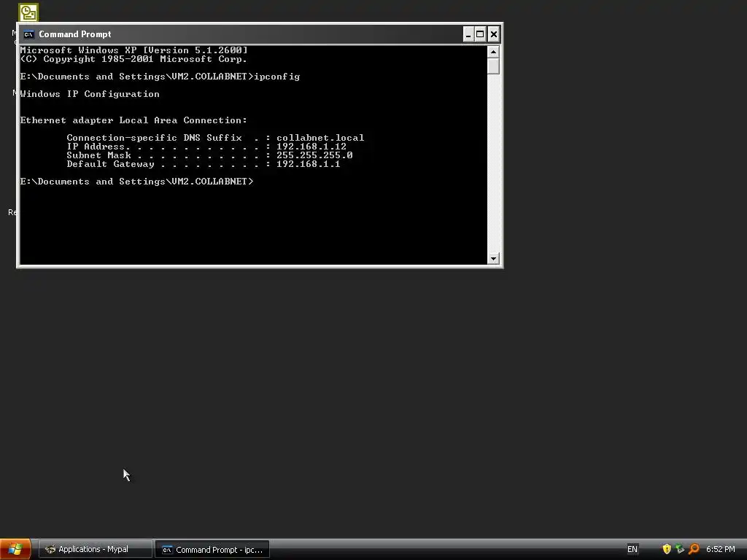Click the last empty command prompt line
This screenshot has height=560, width=747.
point(136,182)
